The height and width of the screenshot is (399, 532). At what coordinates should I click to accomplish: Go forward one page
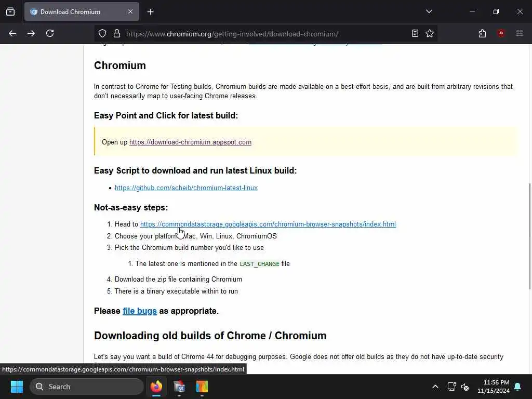(x=31, y=33)
